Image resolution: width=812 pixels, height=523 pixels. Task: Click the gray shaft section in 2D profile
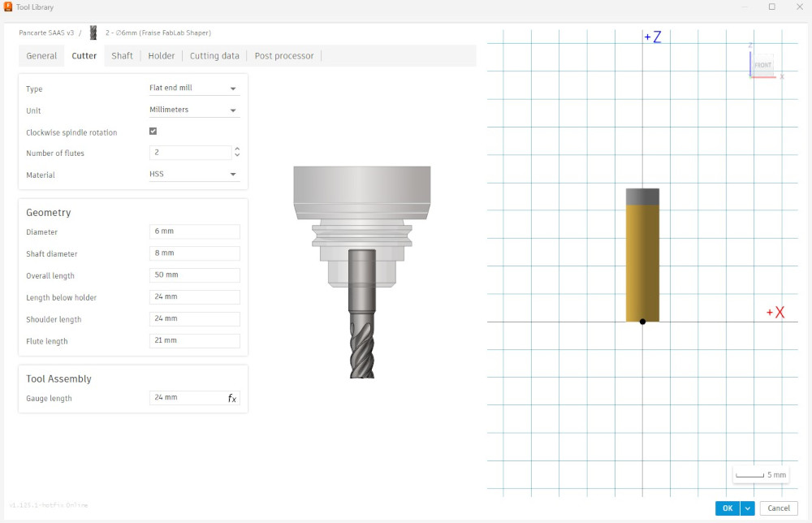pos(642,197)
